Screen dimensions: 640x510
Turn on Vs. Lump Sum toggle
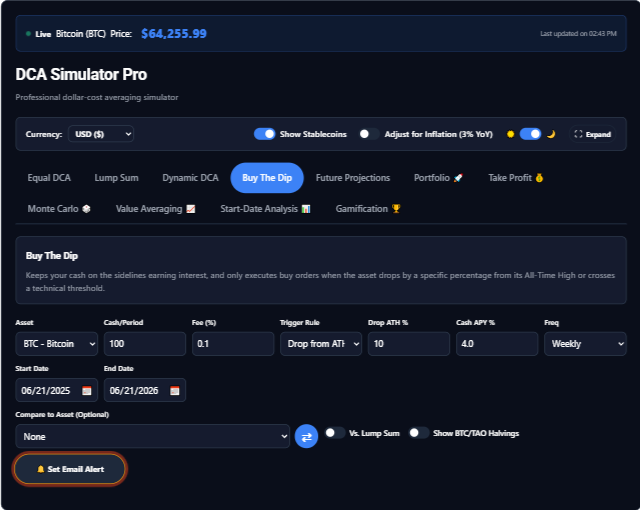tap(335, 433)
